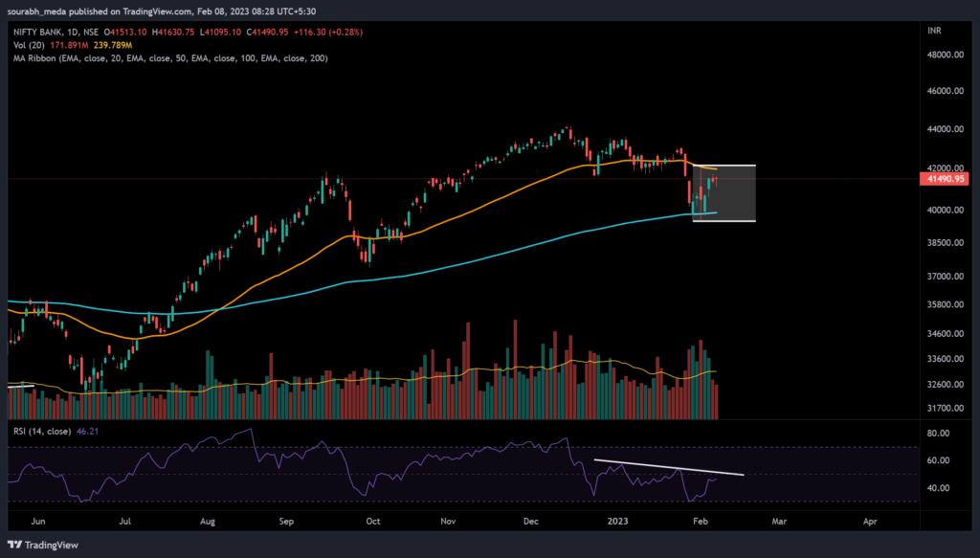Select the open value O41513.10
The image size is (980, 558).
coord(125,32)
